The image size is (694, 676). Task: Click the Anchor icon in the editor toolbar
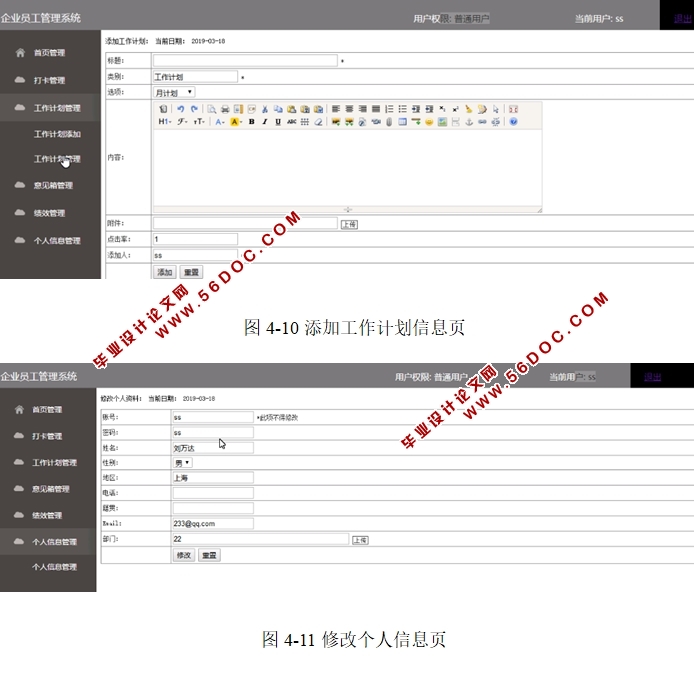[x=468, y=122]
